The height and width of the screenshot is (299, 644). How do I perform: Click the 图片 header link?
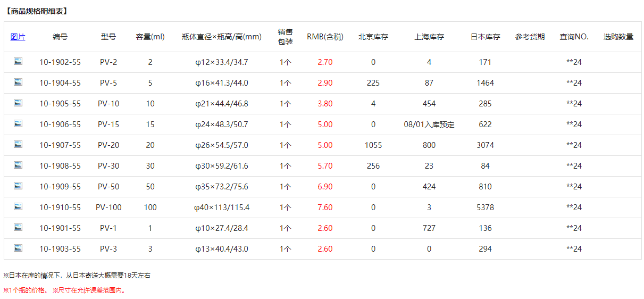[x=18, y=37]
